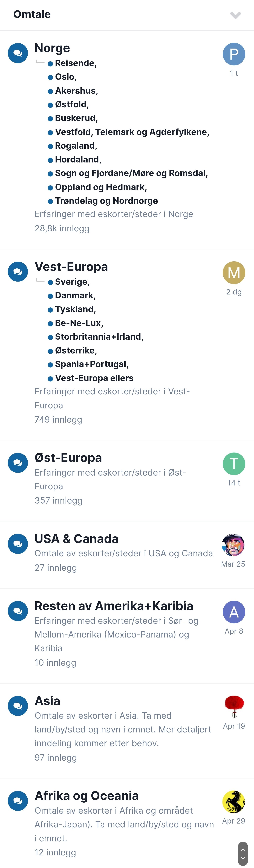Click the Vest-Europa forum speech-bubble icon
This screenshot has height=868, width=254.
tap(18, 272)
